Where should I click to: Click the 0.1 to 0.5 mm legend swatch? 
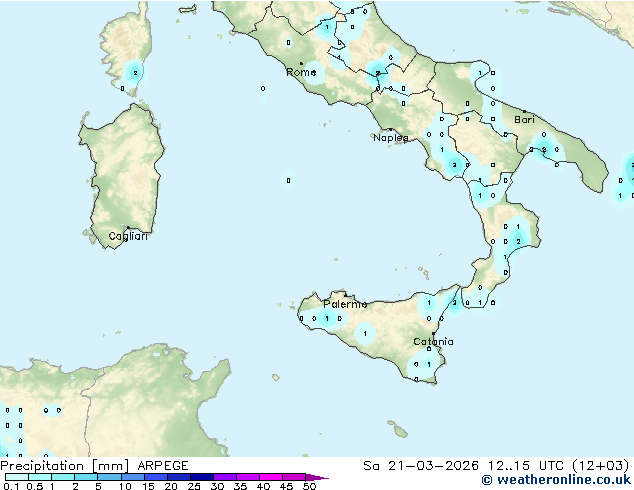[x=17, y=477]
